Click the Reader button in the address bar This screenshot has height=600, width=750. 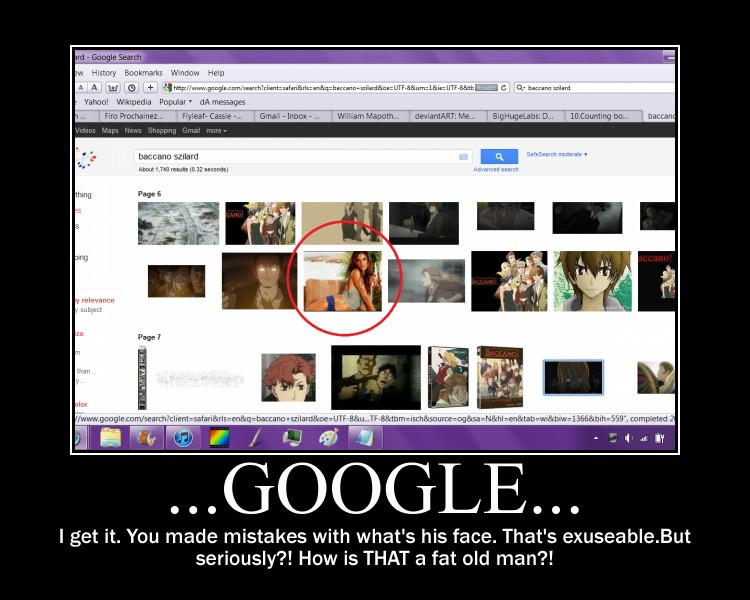click(x=486, y=88)
